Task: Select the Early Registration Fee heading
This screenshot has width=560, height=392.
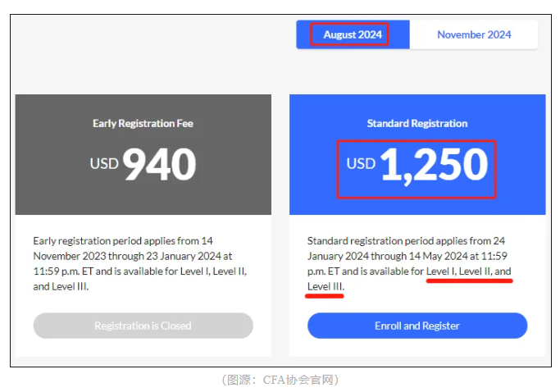Action: click(x=143, y=124)
